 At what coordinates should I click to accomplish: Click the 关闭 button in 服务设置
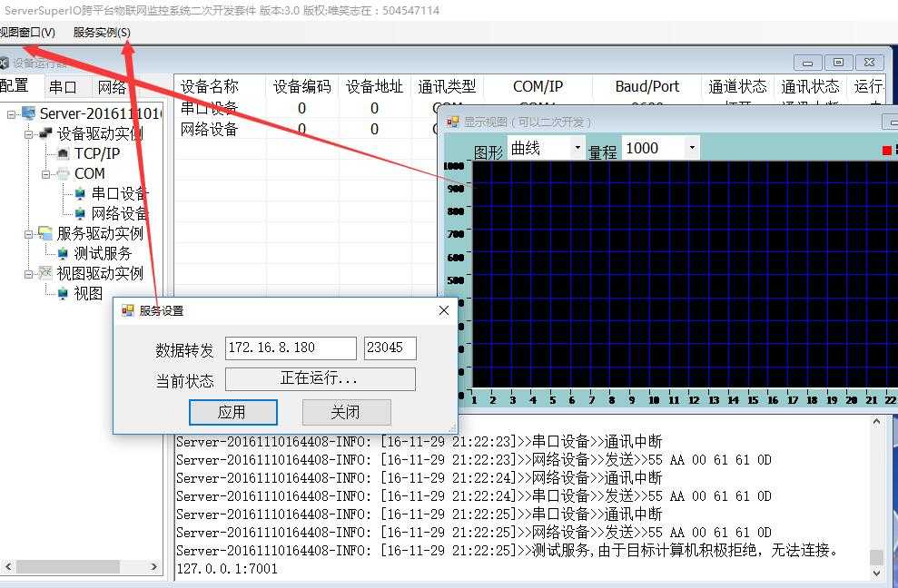[x=347, y=412]
